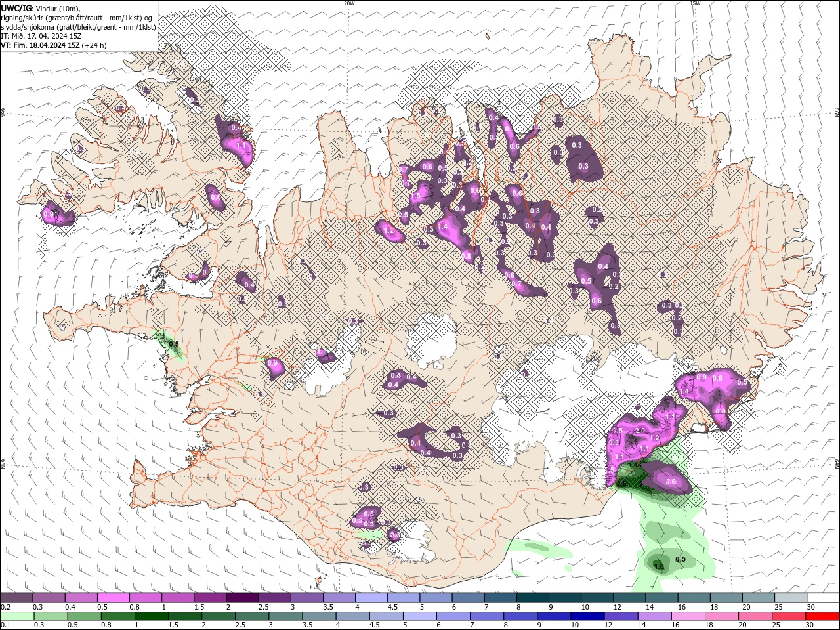The width and height of the screenshot is (840, 630).
Task: Click the '0.6' value in the dark patch over the southeast coast
Action: [671, 482]
